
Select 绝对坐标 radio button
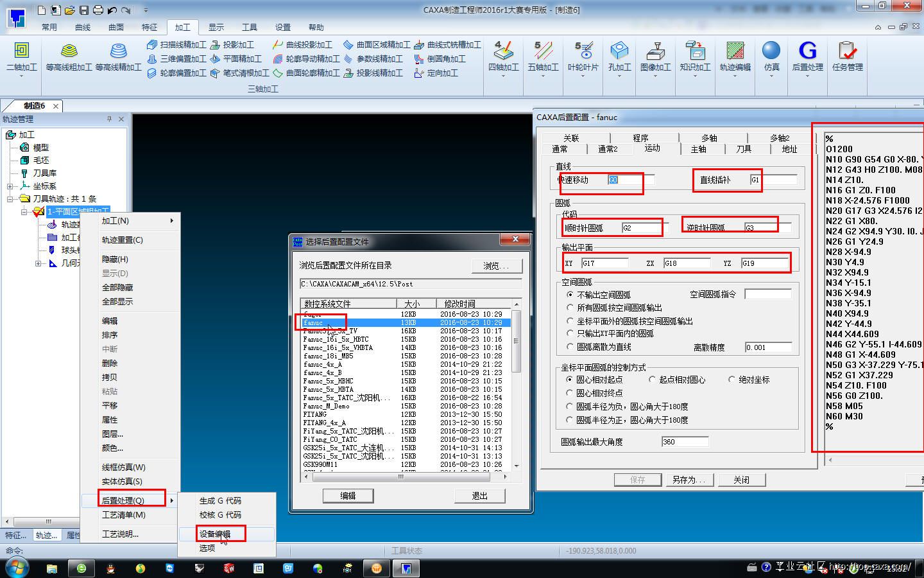732,380
